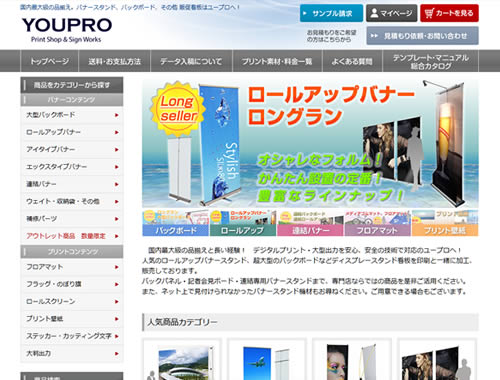Open マイページ account button
This screenshot has width=500, height=380.
392,13
